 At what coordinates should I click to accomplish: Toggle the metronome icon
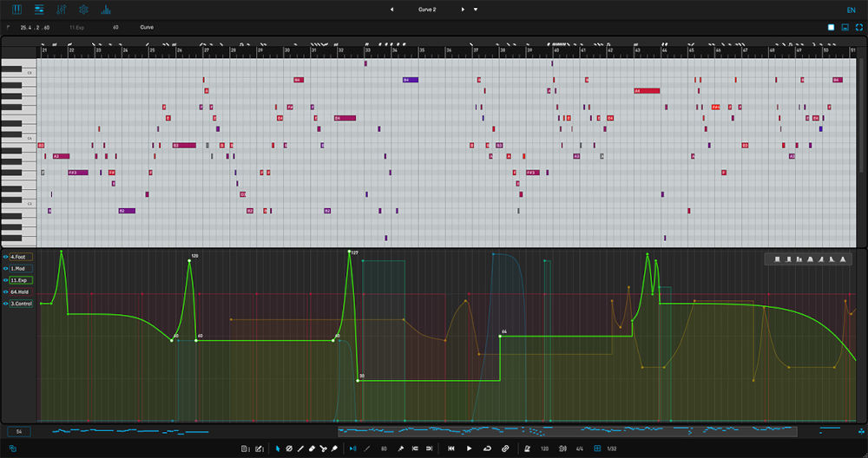coord(527,448)
